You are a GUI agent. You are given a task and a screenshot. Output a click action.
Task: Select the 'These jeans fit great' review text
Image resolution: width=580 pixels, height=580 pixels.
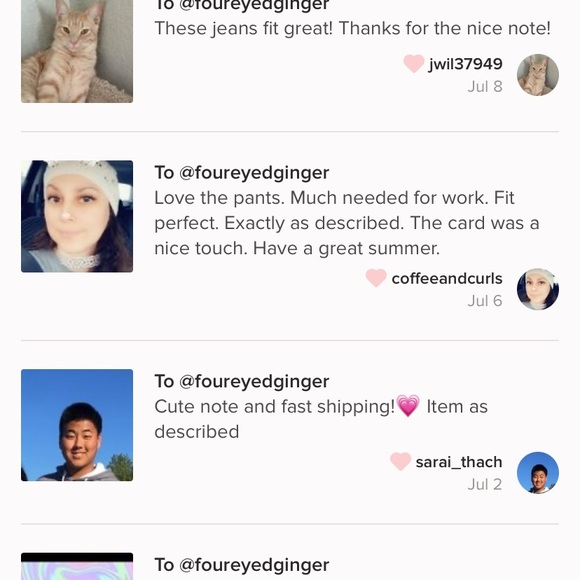(353, 28)
